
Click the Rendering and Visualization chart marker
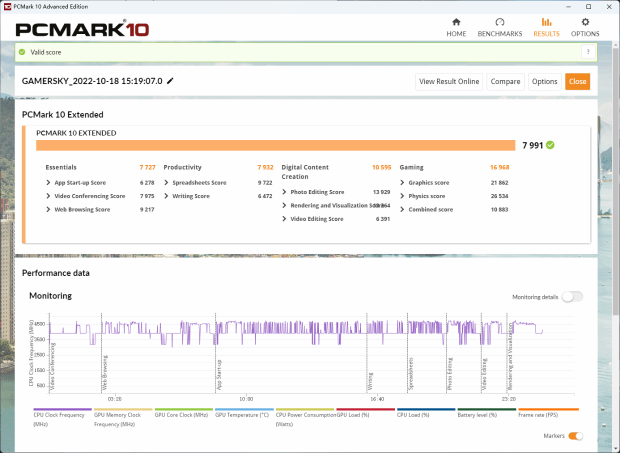[x=510, y=356]
